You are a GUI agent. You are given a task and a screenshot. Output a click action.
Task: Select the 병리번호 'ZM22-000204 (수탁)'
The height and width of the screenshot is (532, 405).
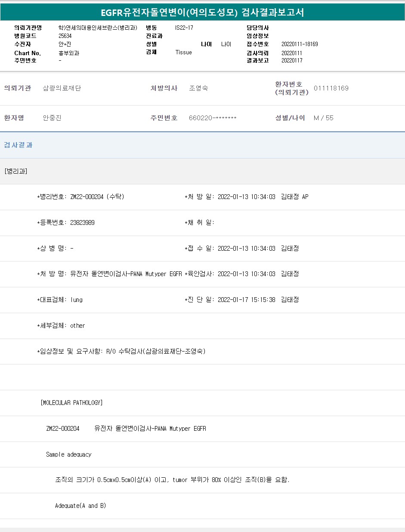tap(97, 197)
